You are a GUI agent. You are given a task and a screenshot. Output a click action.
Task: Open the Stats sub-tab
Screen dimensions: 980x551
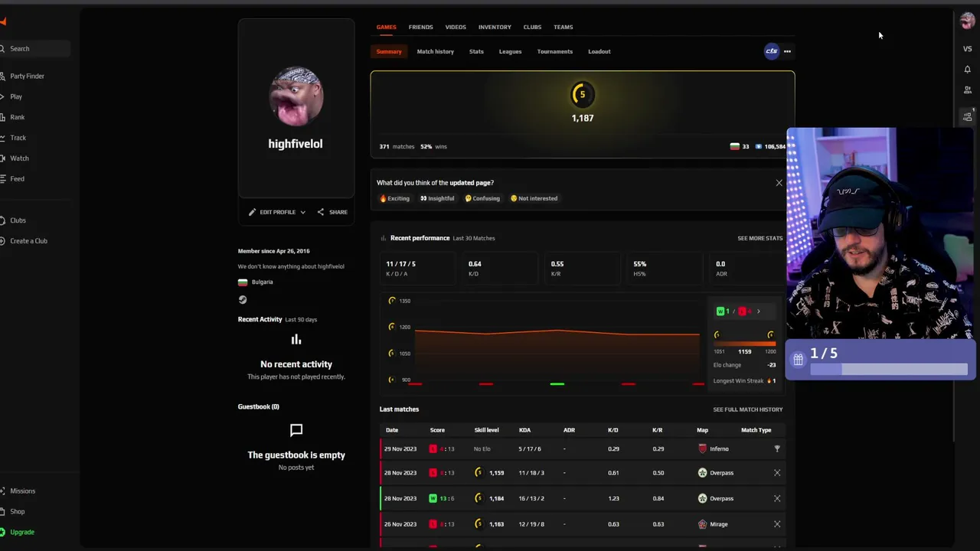[476, 52]
